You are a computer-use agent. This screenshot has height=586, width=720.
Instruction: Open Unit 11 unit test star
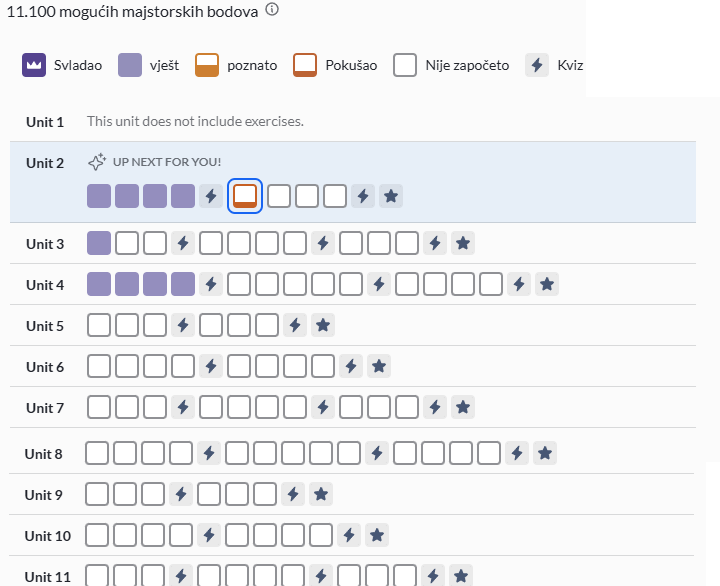click(x=460, y=576)
